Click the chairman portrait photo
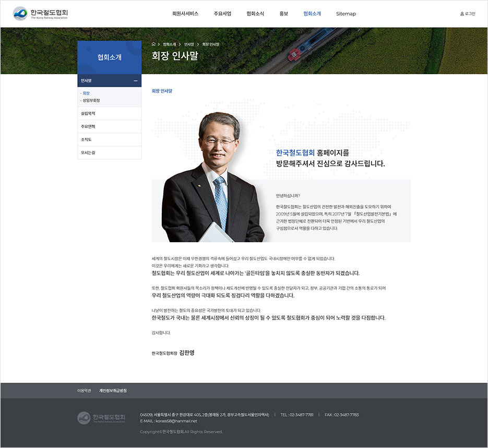The width and height of the screenshot is (488, 448). coord(213,177)
